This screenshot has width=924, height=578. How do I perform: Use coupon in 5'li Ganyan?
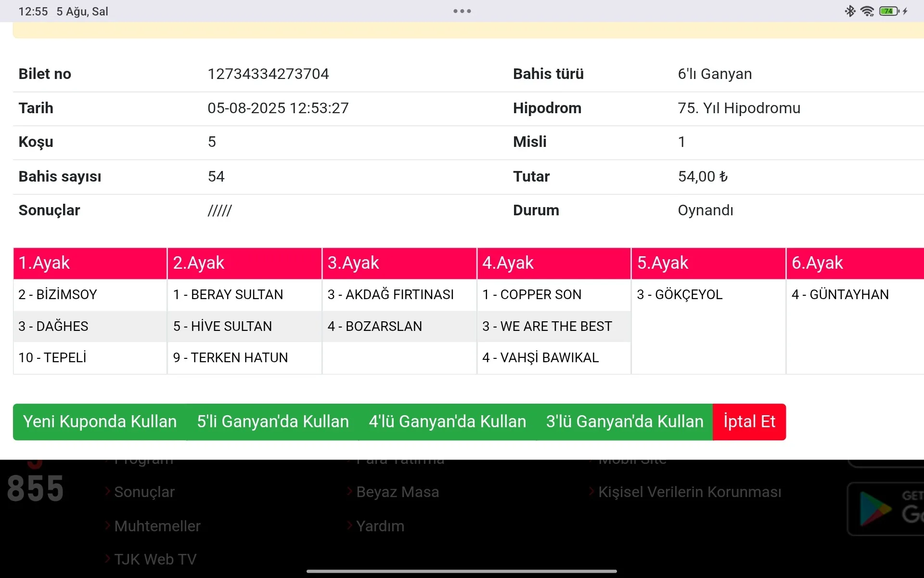tap(272, 421)
